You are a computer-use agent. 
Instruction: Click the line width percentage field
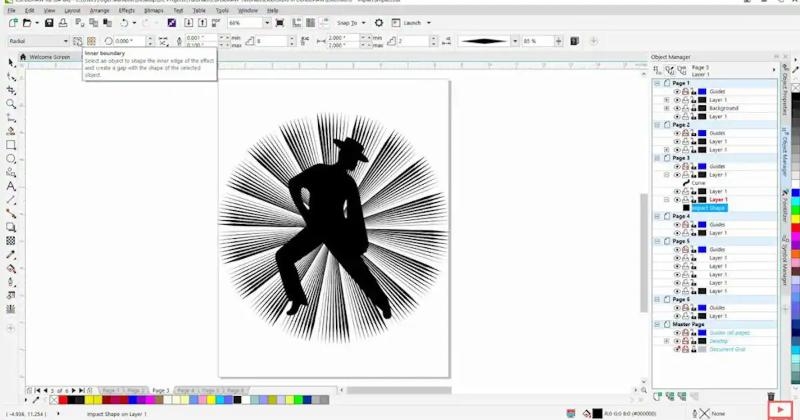tap(536, 41)
